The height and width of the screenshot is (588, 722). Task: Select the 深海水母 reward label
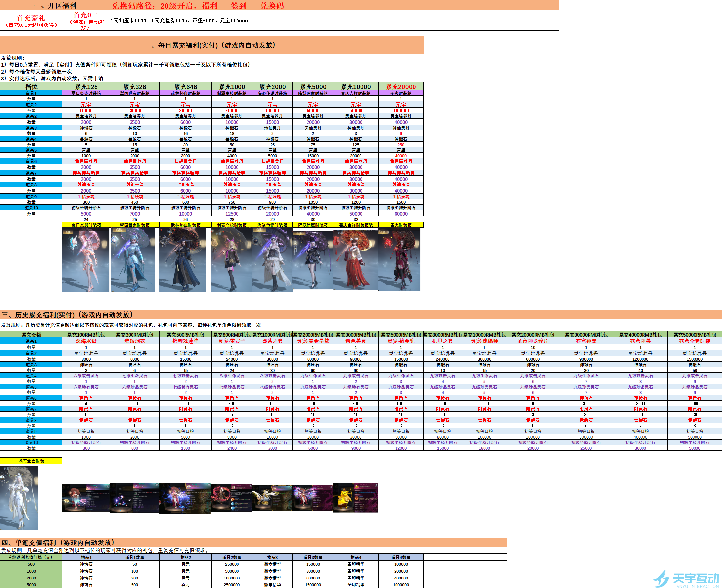pos(86,341)
